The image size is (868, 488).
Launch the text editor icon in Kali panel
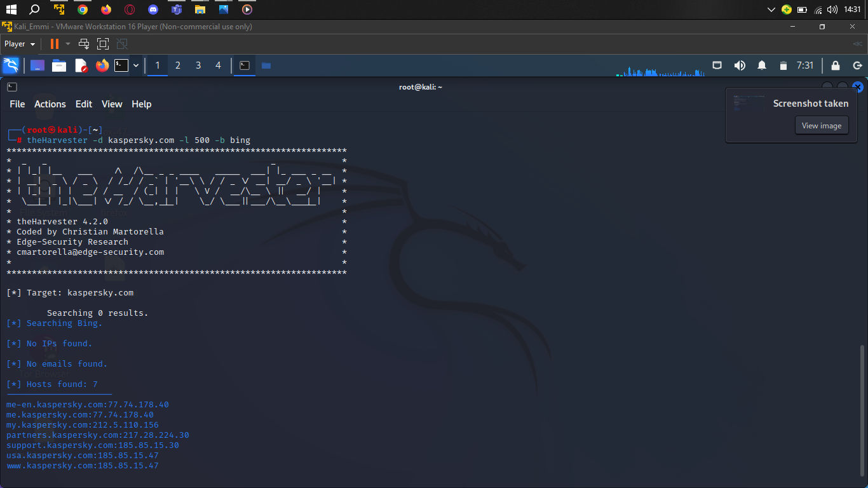pos(81,65)
